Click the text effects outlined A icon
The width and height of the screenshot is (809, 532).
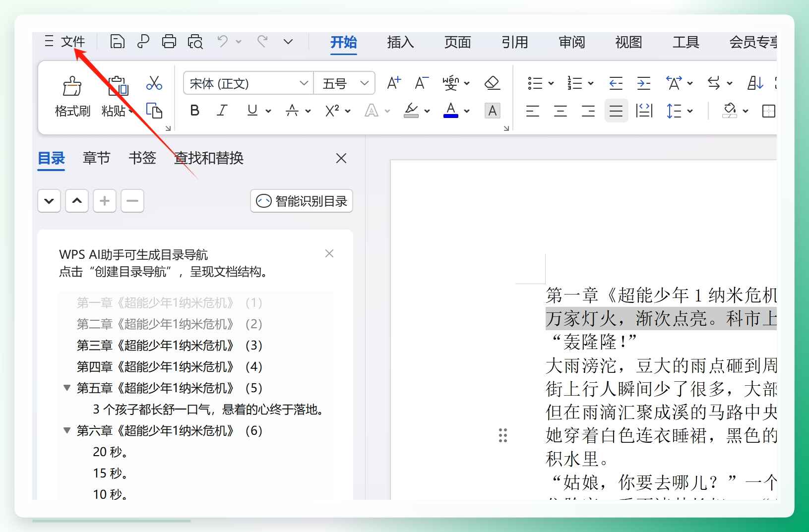click(372, 111)
